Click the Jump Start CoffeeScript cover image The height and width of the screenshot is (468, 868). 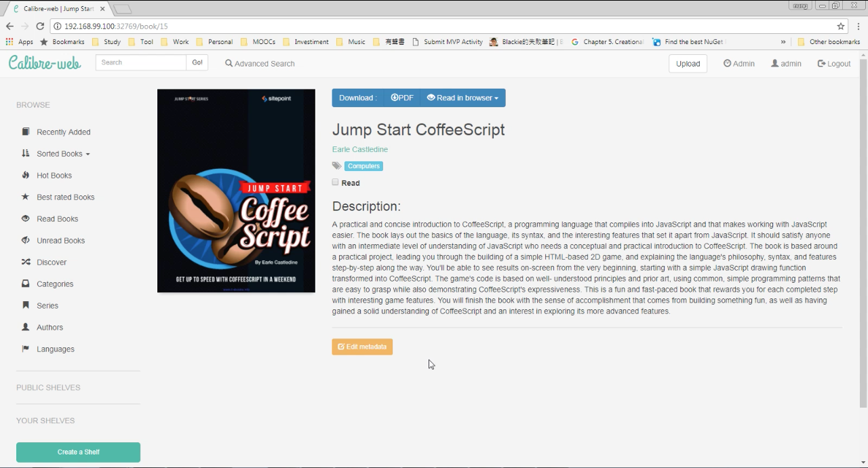236,191
